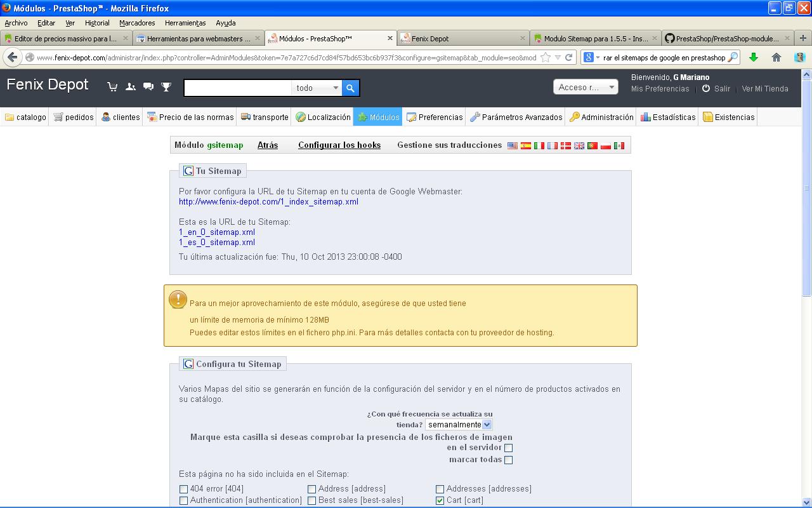Select the Spanish flag translation
812x508 pixels.
click(526, 145)
